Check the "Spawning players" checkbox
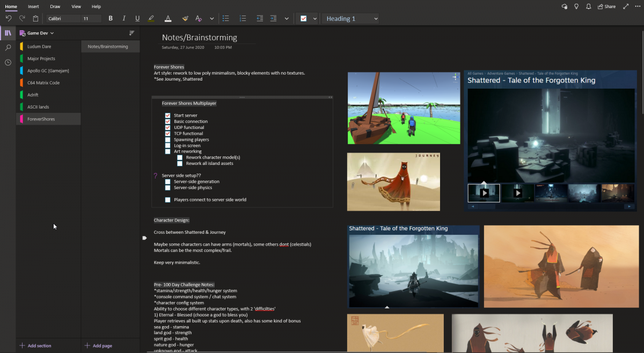644x353 pixels. click(x=168, y=140)
